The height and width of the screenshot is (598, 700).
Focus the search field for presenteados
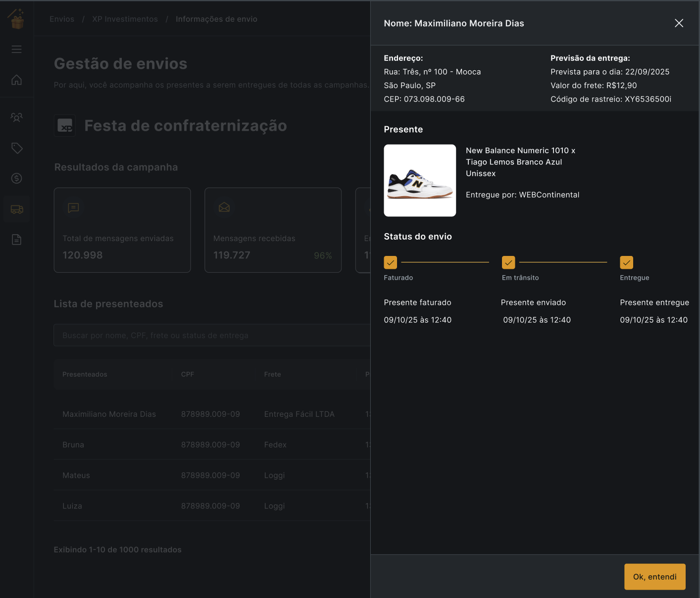[x=212, y=335]
